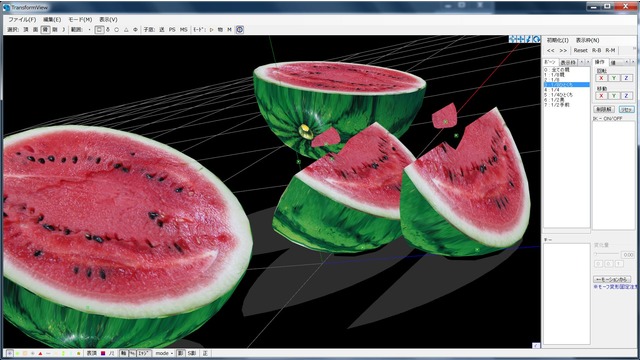Image resolution: width=640 pixels, height=360 pixels.
Task: Click the camera move icon in viewport corner
Action: 514,39
